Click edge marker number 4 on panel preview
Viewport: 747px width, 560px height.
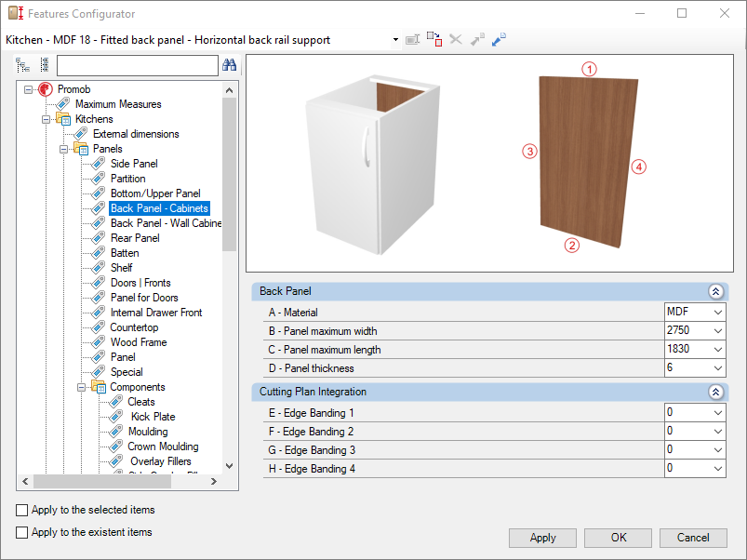click(x=639, y=167)
